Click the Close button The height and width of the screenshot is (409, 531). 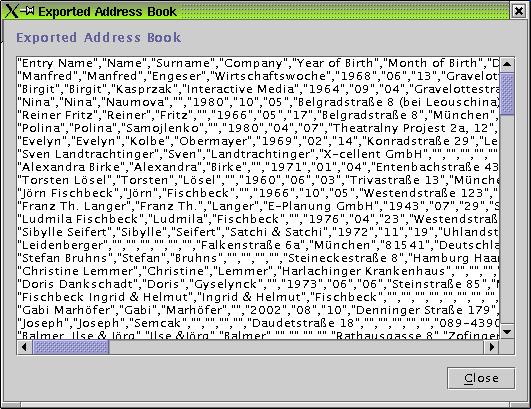[481, 378]
